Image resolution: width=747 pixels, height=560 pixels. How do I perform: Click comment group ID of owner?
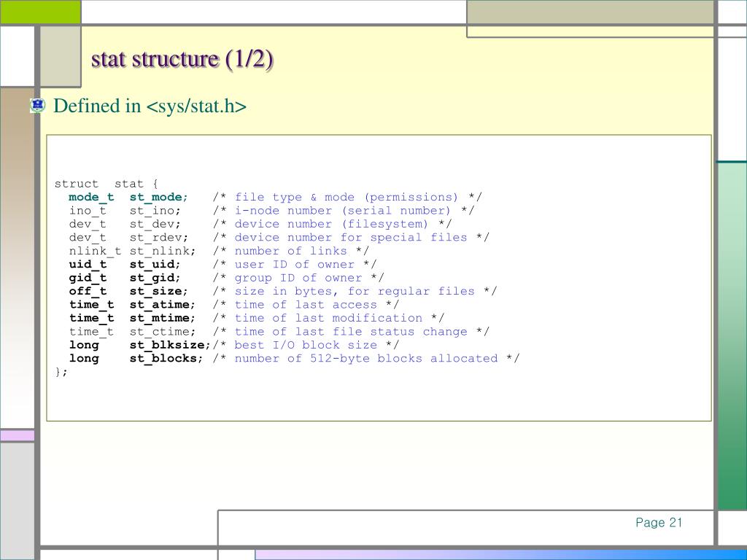(x=298, y=278)
